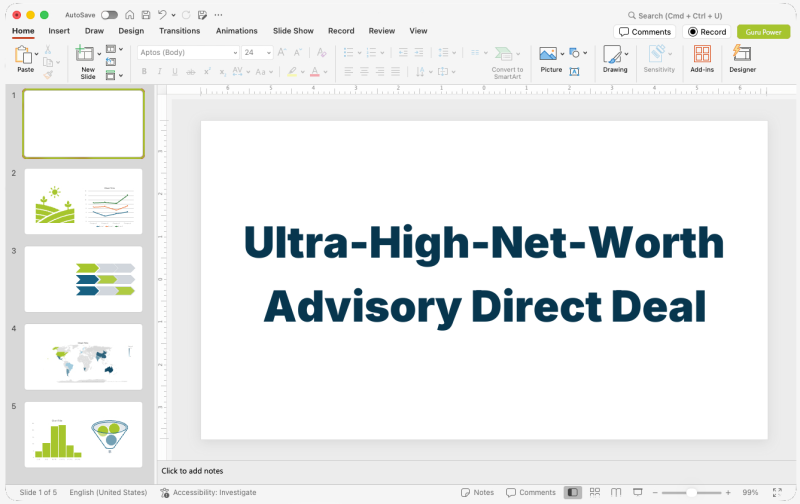
Task: Click the zoom slider handle
Action: pyautogui.click(x=691, y=492)
